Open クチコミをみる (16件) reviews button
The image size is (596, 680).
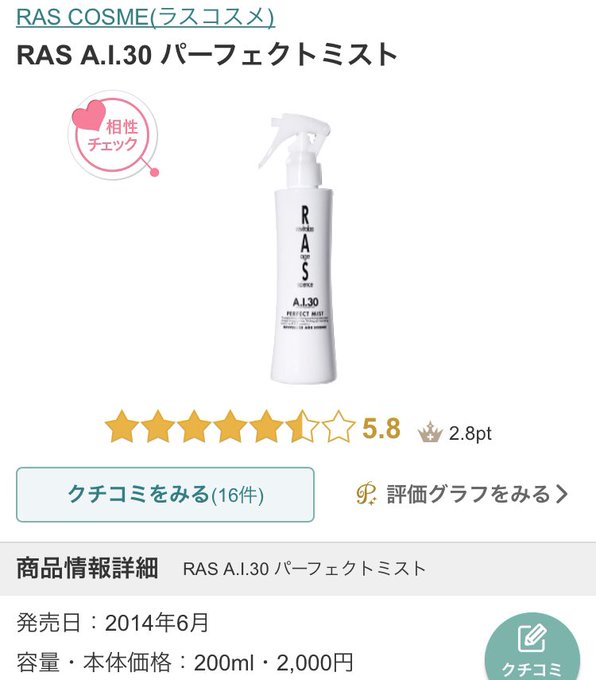(x=165, y=494)
